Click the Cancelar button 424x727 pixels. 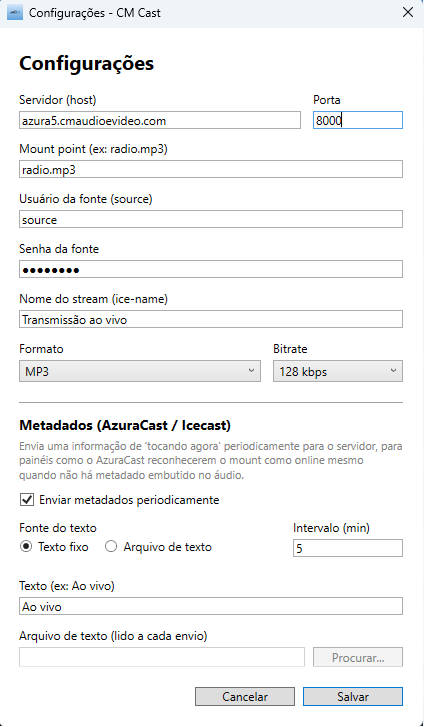point(245,697)
